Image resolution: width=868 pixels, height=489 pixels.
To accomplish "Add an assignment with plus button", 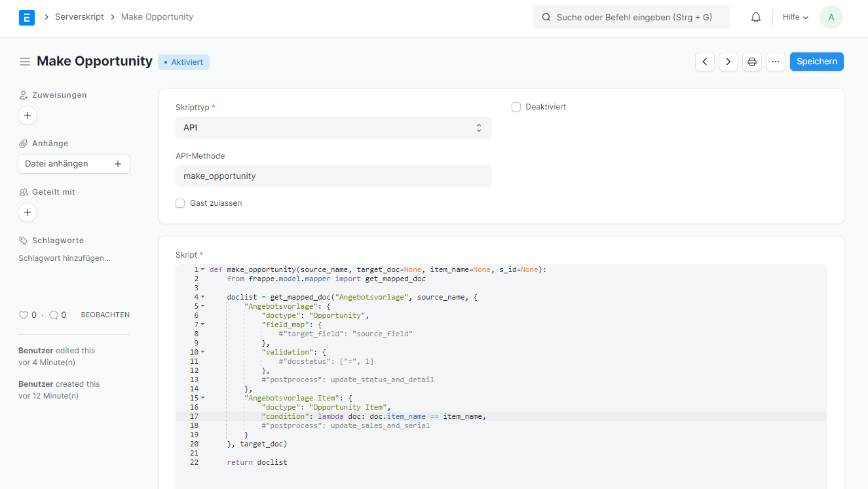I will (x=28, y=115).
